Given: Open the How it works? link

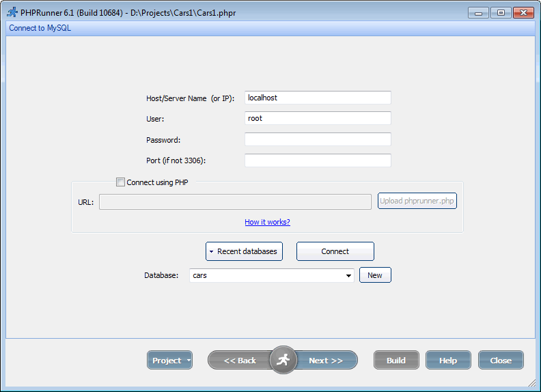Looking at the screenshot, I should (267, 222).
